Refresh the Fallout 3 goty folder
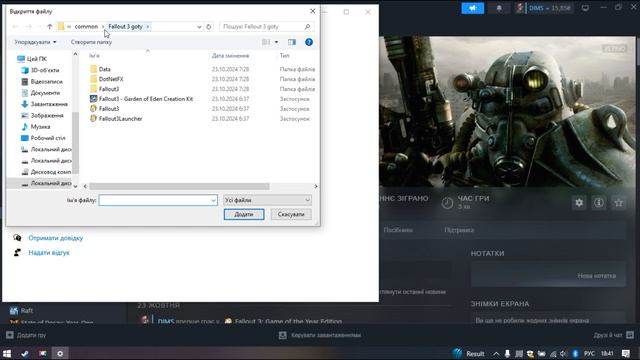This screenshot has height=360, width=640. pyautogui.click(x=209, y=27)
